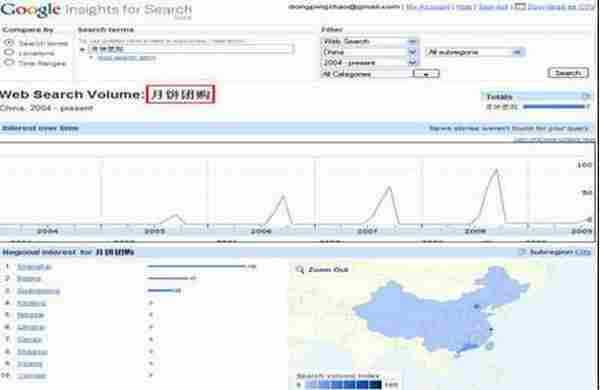Open the My Account link
The image size is (600, 390).
[x=427, y=7]
